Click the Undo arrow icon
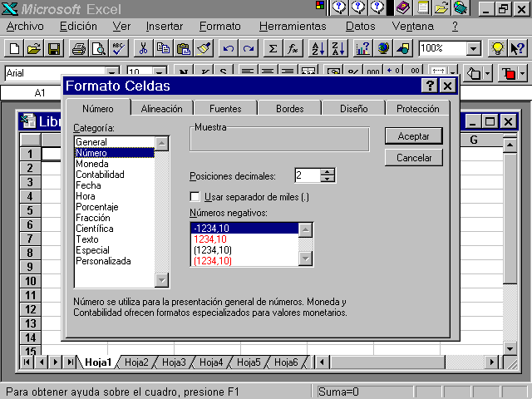This screenshot has width=532, height=399. (229, 48)
